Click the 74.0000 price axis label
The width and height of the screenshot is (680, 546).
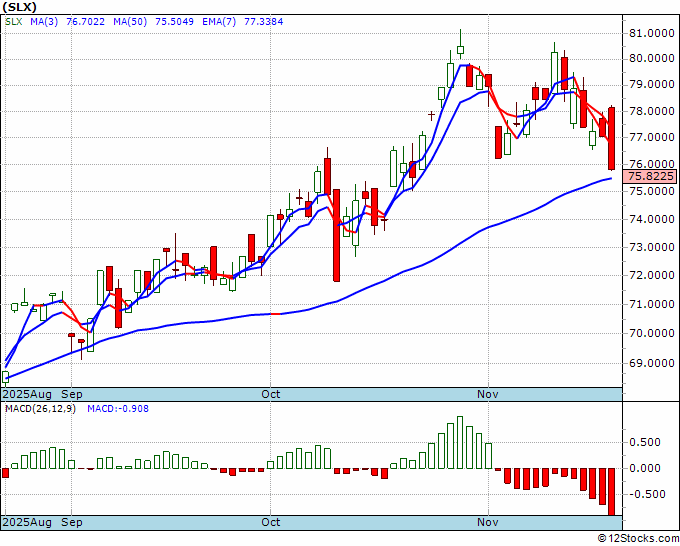pos(651,219)
